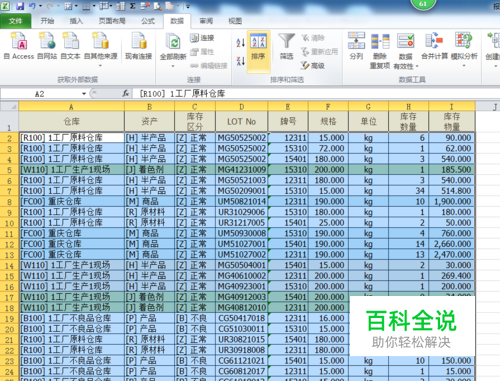500x381 pixels.
Task: Click the Excel application icon in title bar
Action: [6, 6]
